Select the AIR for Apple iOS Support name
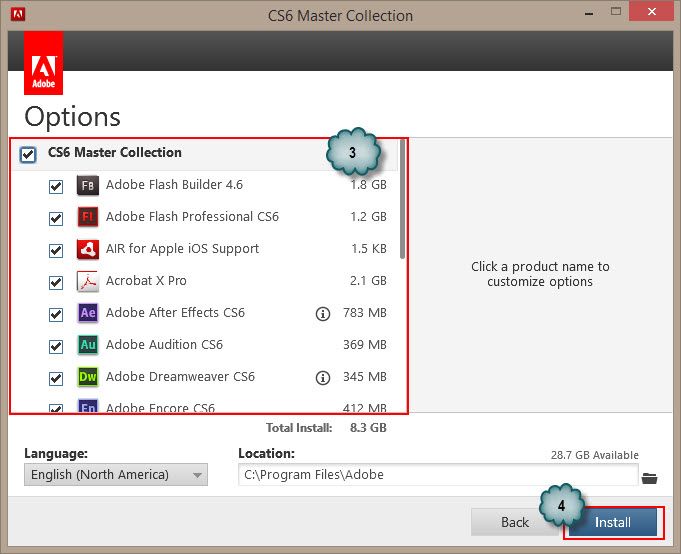This screenshot has width=681, height=554. pos(182,248)
